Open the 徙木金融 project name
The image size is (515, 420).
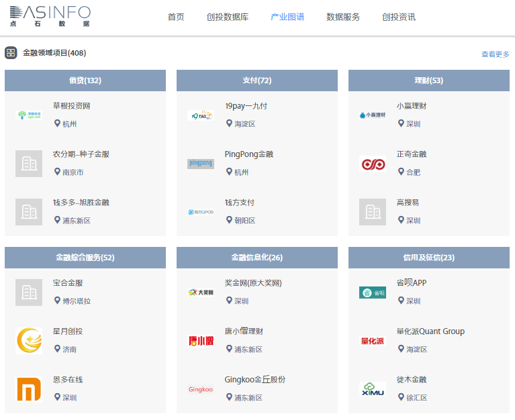(x=412, y=380)
